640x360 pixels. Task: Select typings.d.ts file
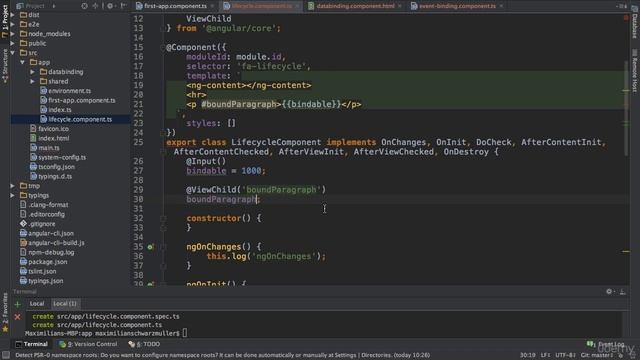click(51, 176)
